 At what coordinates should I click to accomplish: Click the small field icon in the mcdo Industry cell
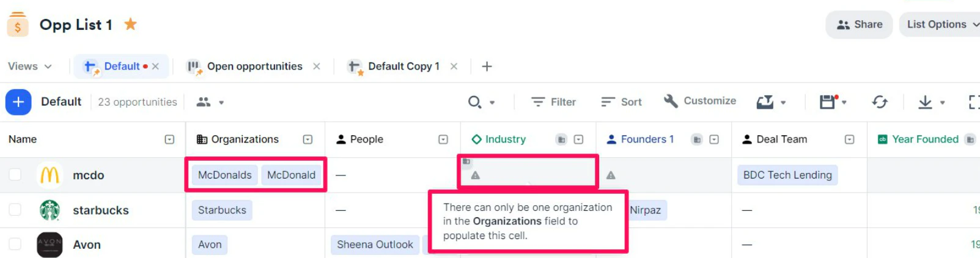point(466,161)
